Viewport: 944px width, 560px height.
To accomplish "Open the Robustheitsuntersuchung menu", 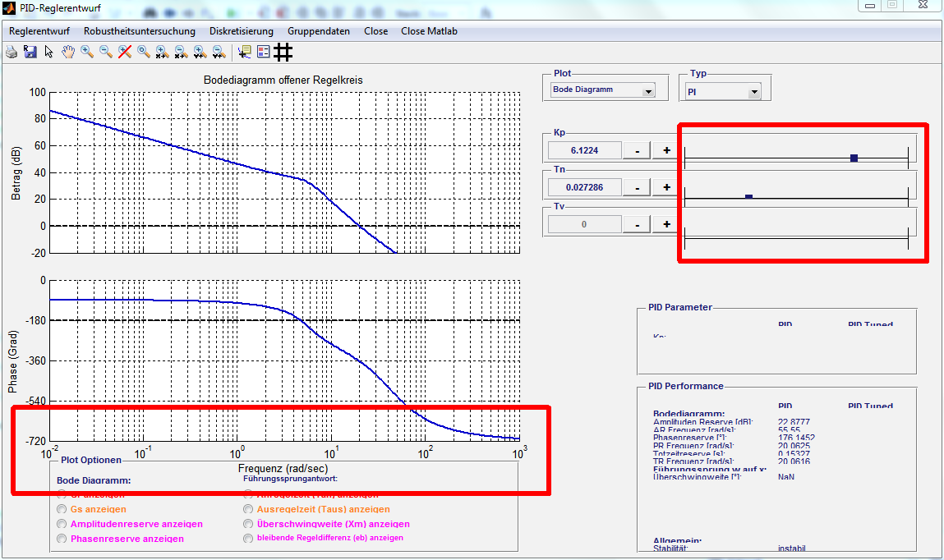I will click(140, 31).
